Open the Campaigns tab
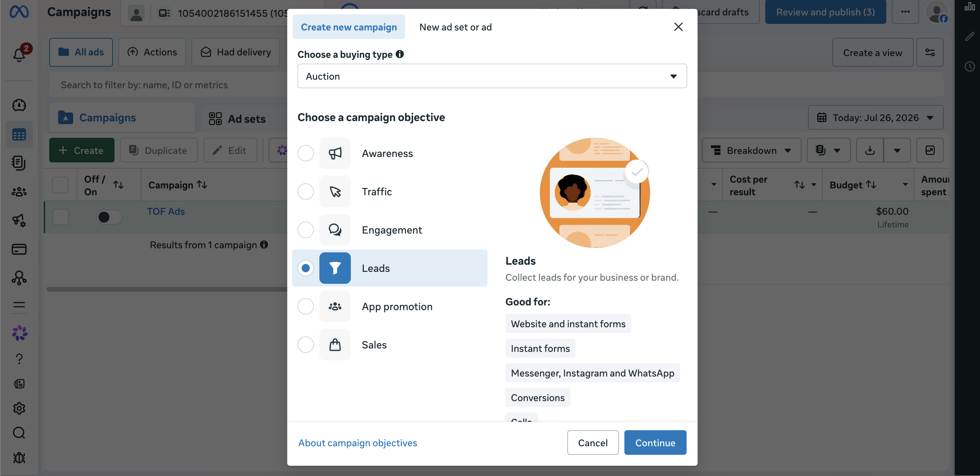 click(x=122, y=118)
